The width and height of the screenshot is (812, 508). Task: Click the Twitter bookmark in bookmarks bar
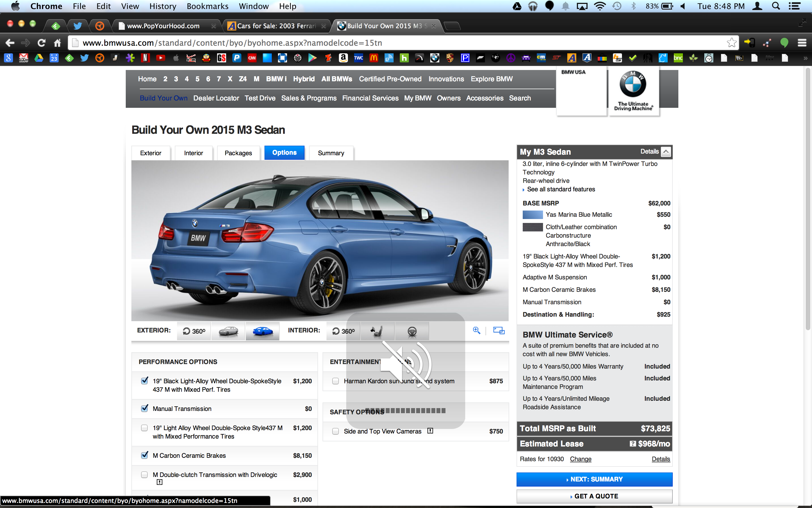85,58
